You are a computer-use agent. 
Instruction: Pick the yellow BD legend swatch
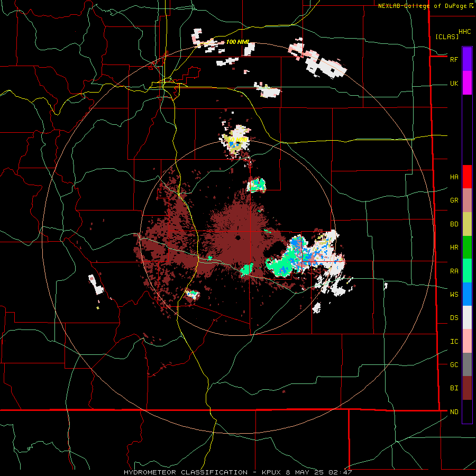point(467,224)
